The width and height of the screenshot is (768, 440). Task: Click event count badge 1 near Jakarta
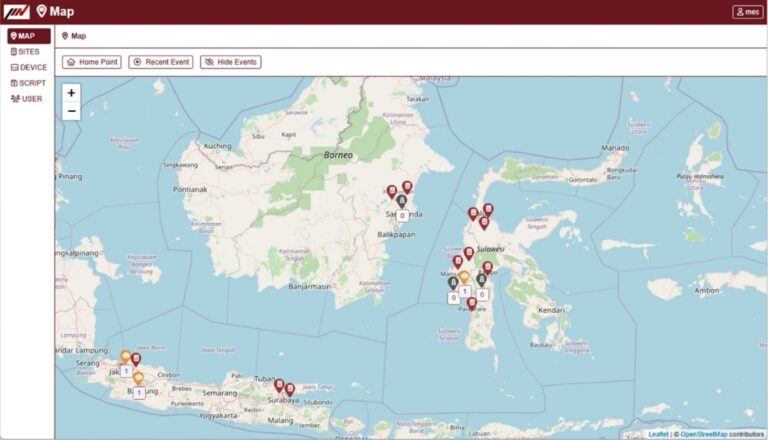coord(126,371)
